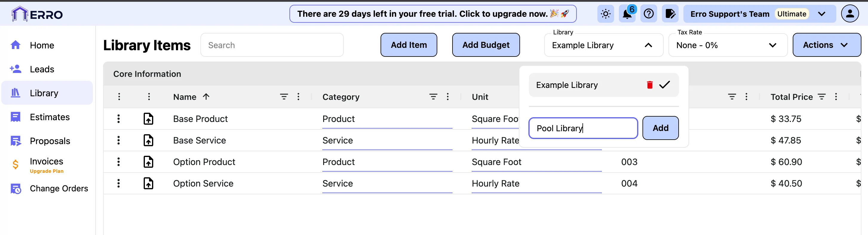Click the help question mark icon

click(648, 14)
